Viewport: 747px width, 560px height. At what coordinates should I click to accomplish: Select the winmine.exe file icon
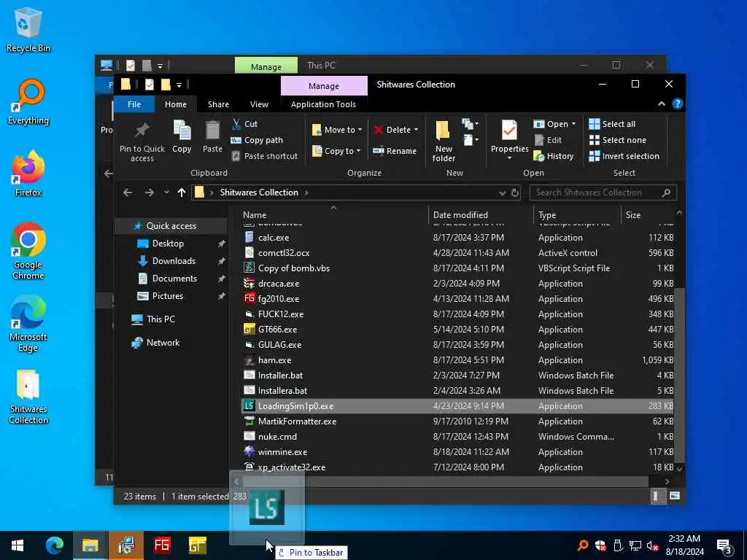coord(249,451)
